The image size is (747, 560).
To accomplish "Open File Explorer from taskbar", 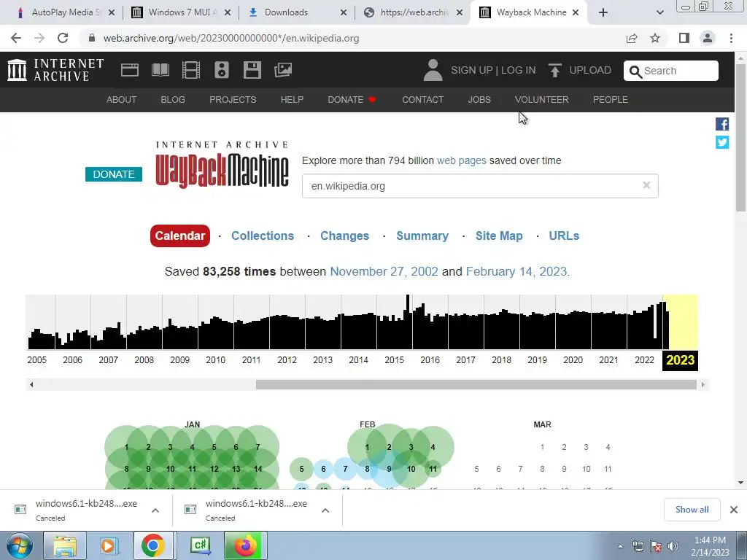I will pyautogui.click(x=65, y=545).
